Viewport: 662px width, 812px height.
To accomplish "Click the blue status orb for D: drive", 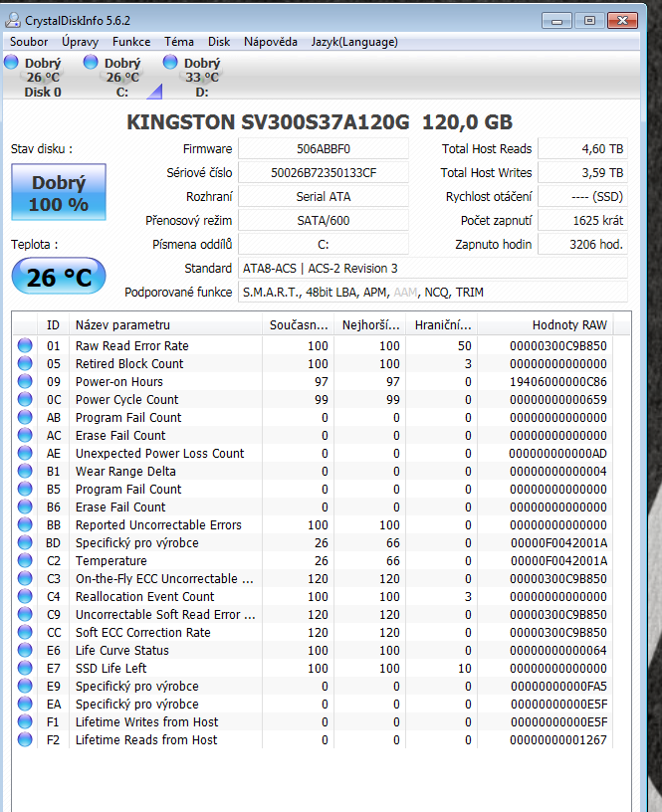I will click(170, 62).
